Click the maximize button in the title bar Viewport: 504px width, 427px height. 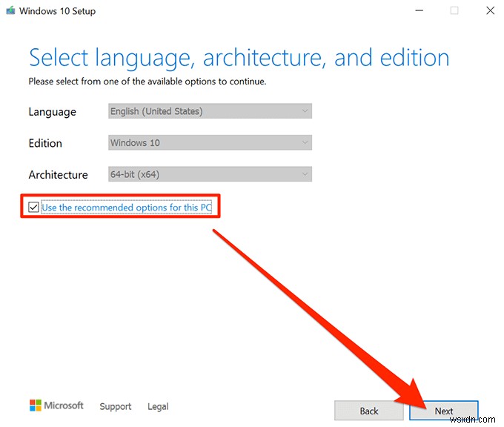(454, 11)
